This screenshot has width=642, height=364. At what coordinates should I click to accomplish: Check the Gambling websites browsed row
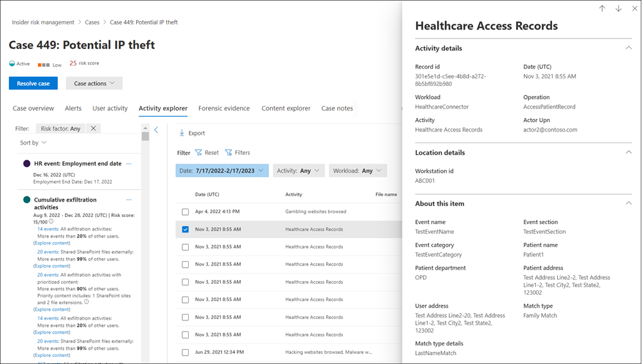[x=186, y=212]
